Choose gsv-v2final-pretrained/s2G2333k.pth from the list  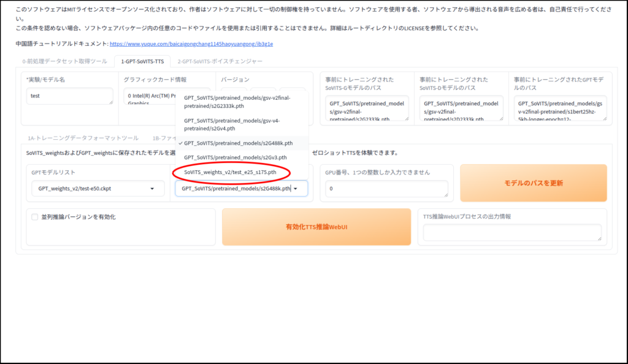coord(237,101)
